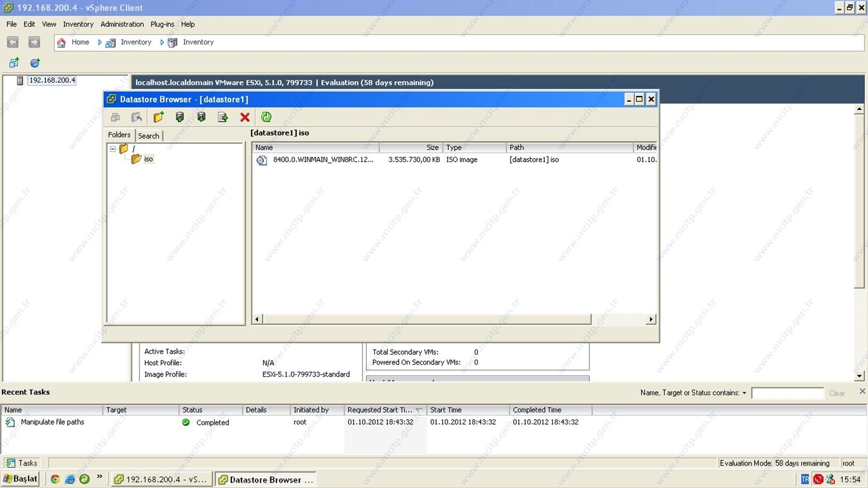Screen dimensions: 868x488
Task: Click the Clear filter button
Action: tap(836, 393)
